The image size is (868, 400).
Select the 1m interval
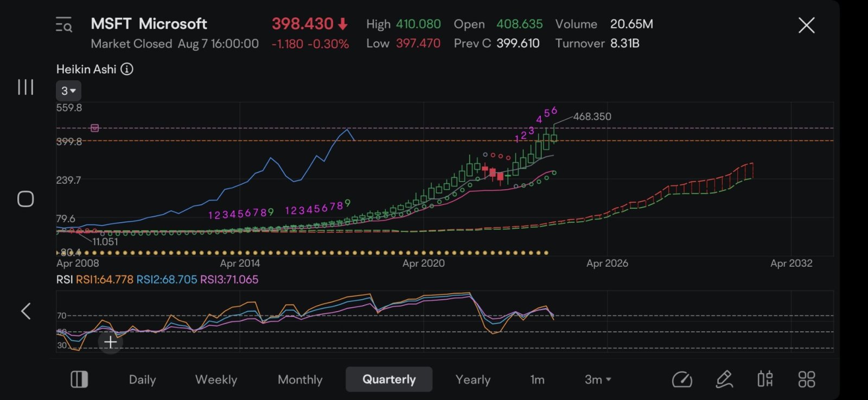click(537, 379)
